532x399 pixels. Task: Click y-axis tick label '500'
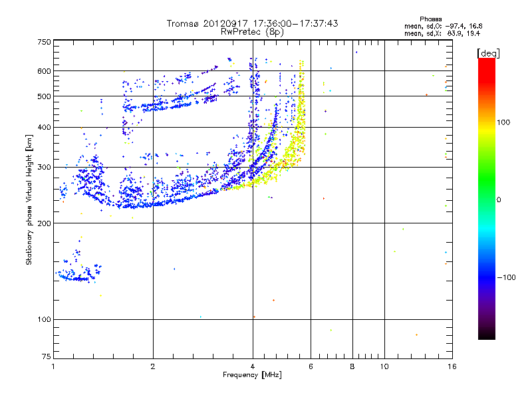[x=44, y=96]
